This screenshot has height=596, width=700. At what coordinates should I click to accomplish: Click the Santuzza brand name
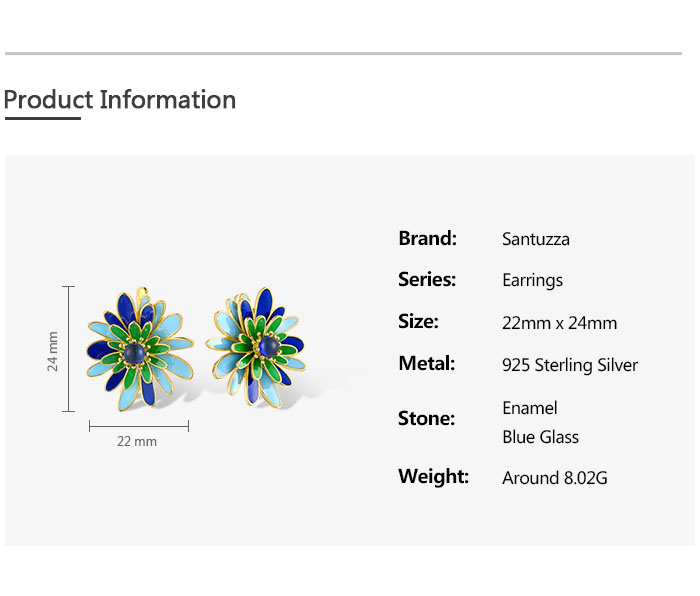[x=536, y=239]
